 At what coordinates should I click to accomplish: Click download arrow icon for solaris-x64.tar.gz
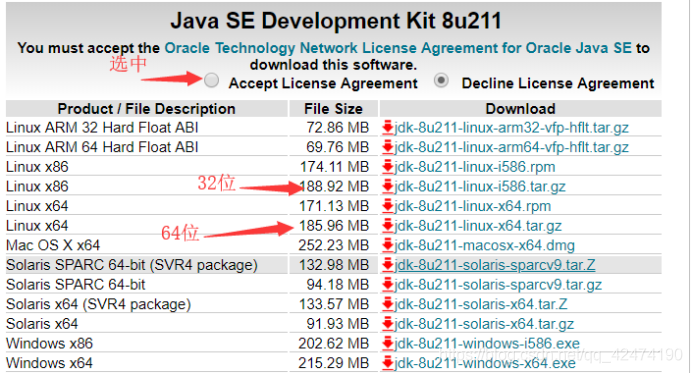tap(388, 323)
